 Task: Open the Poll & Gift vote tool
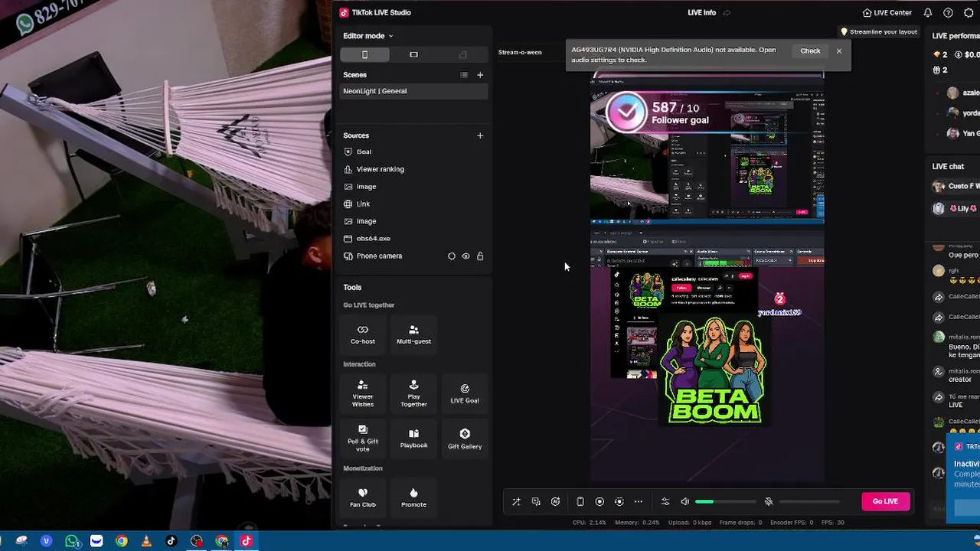click(363, 439)
